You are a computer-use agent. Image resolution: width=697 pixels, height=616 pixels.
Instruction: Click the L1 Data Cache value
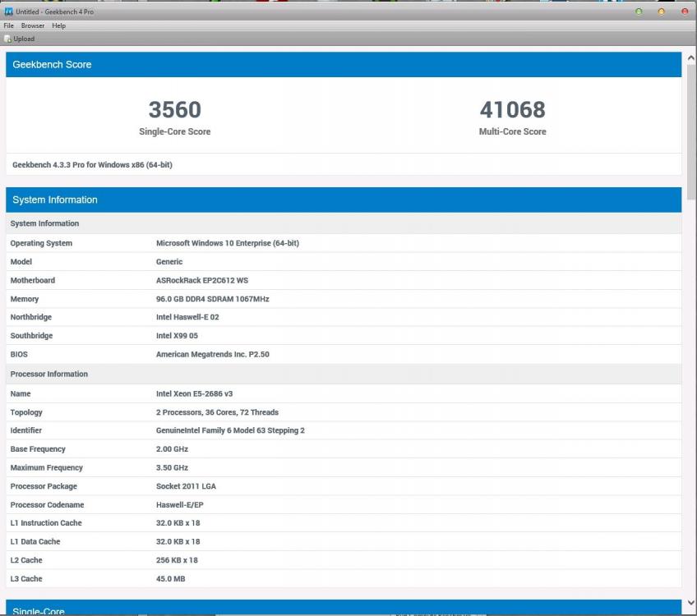(x=178, y=542)
